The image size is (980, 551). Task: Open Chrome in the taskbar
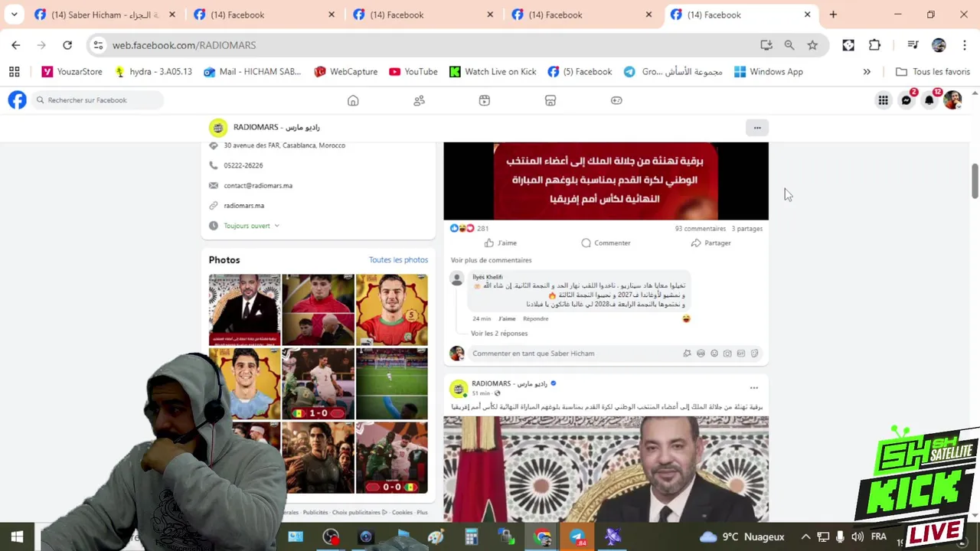[x=543, y=537]
